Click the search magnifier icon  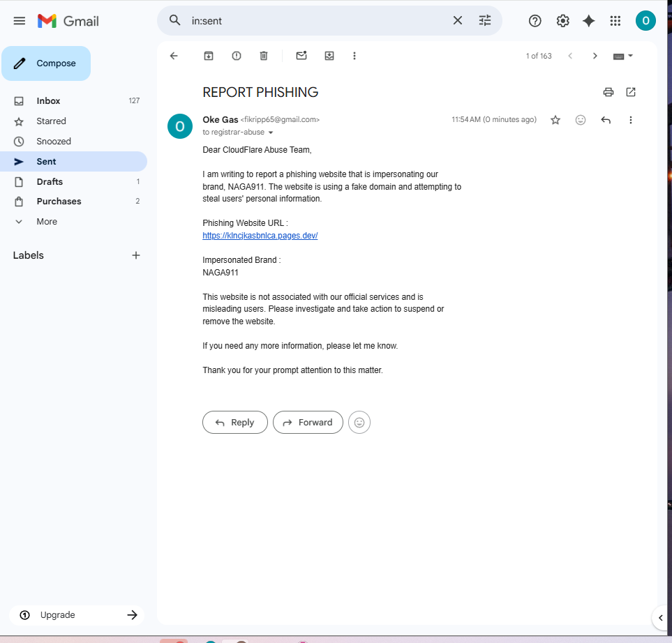pos(175,20)
